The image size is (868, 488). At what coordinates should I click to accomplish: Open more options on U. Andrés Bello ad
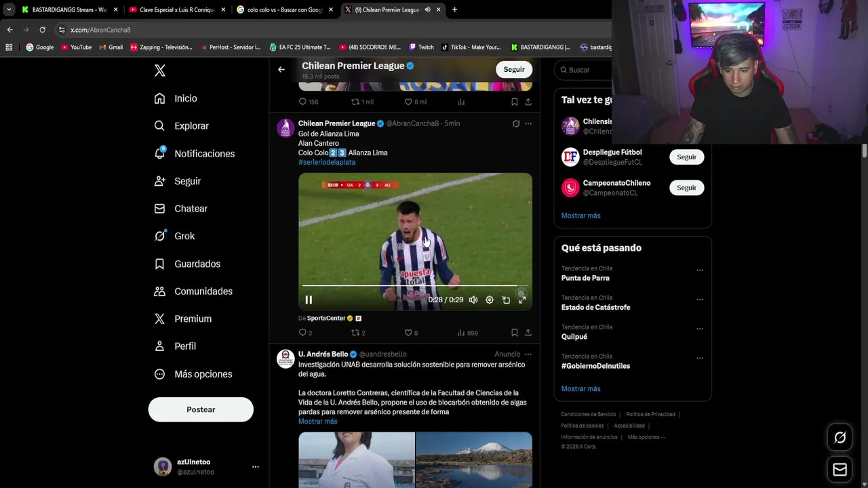click(528, 354)
